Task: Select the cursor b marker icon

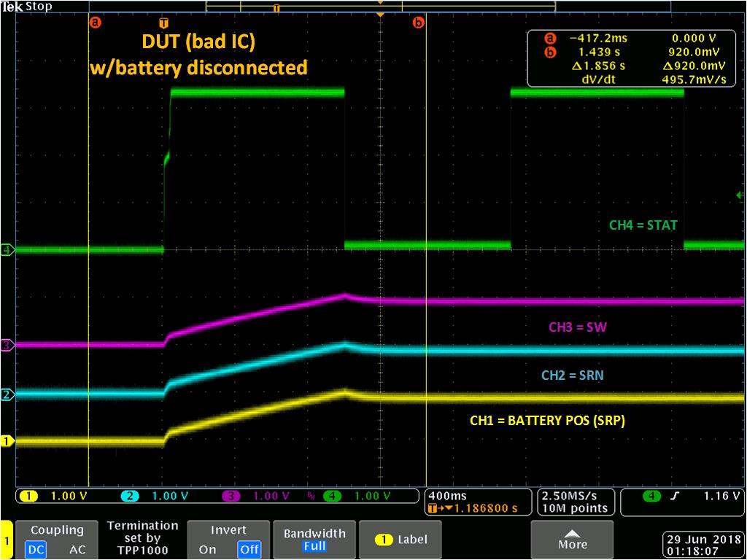Action: (418, 23)
